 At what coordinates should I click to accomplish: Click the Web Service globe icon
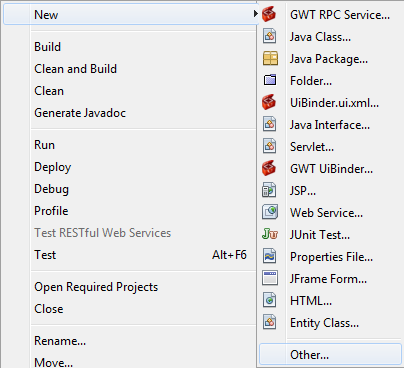pos(270,213)
